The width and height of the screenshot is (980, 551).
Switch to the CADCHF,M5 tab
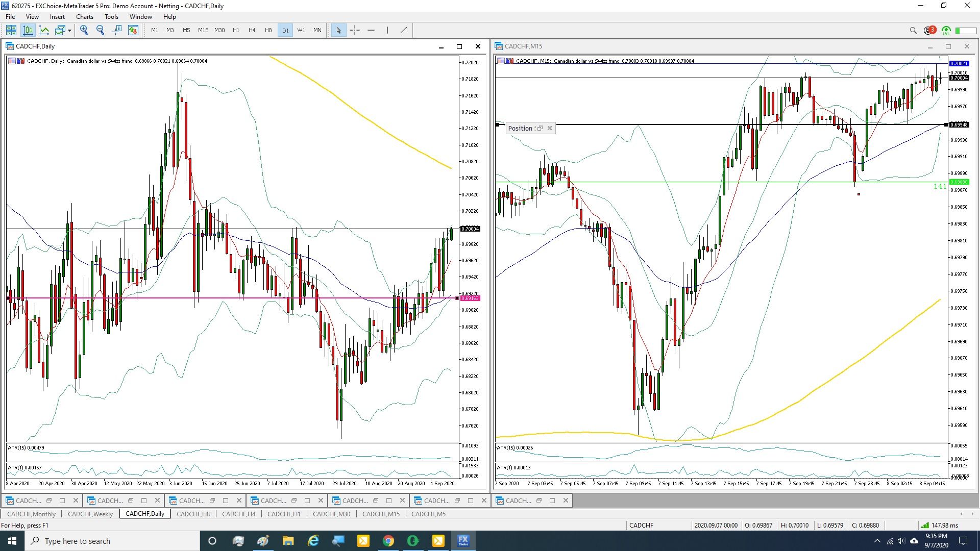click(x=428, y=514)
